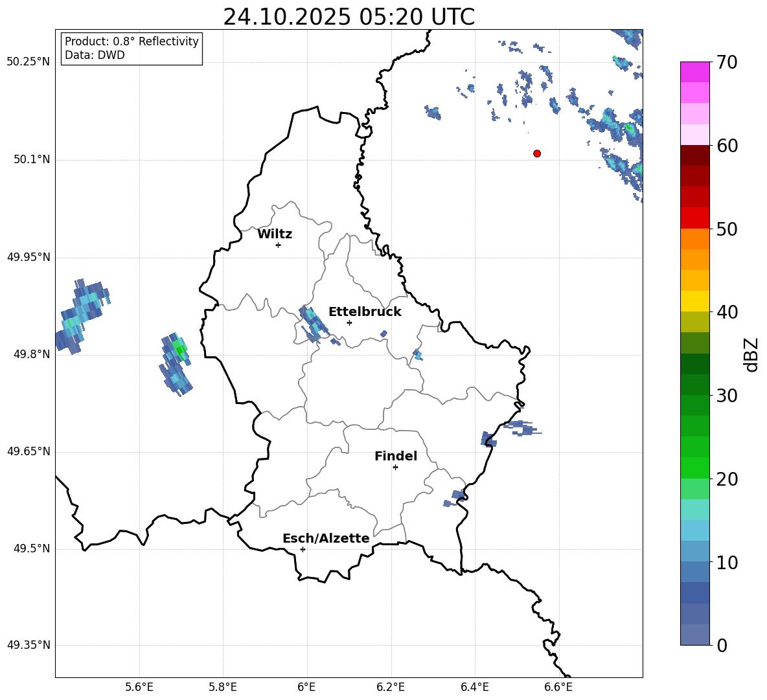
Task: Click the latitude label 49.95°N
Action: [29, 257]
